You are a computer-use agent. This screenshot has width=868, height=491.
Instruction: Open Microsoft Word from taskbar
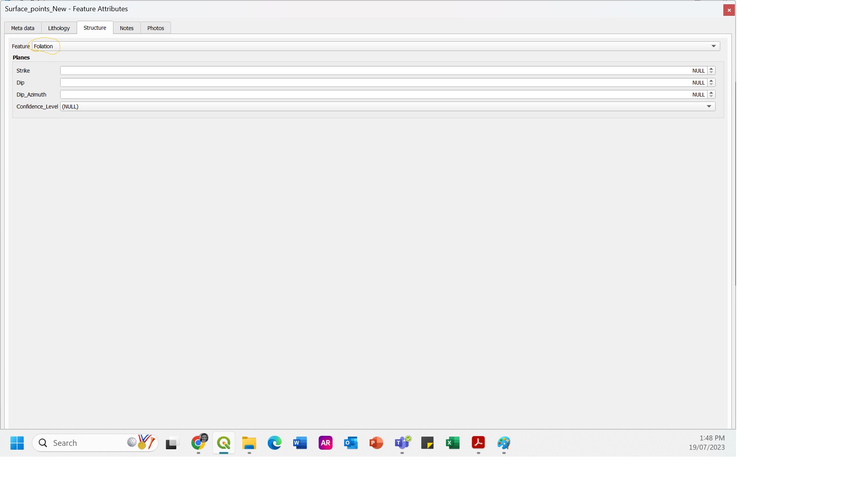pyautogui.click(x=301, y=443)
